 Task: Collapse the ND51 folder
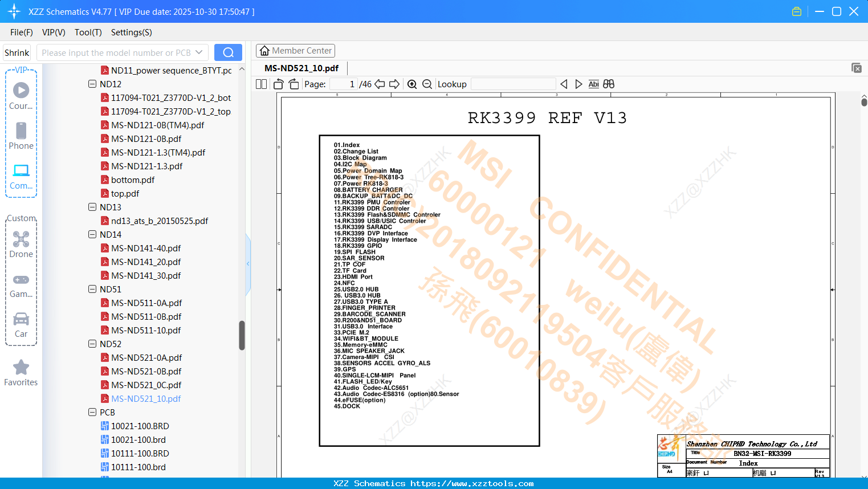click(92, 289)
